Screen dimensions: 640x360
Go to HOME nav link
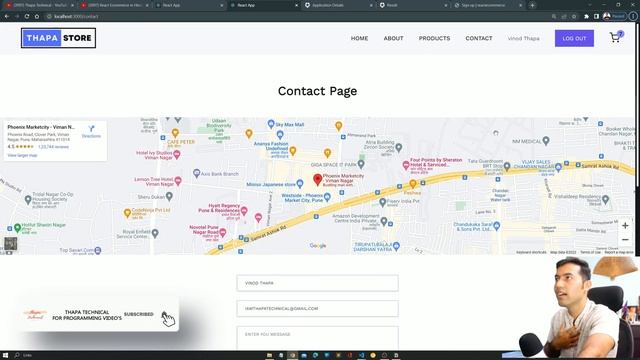click(359, 38)
